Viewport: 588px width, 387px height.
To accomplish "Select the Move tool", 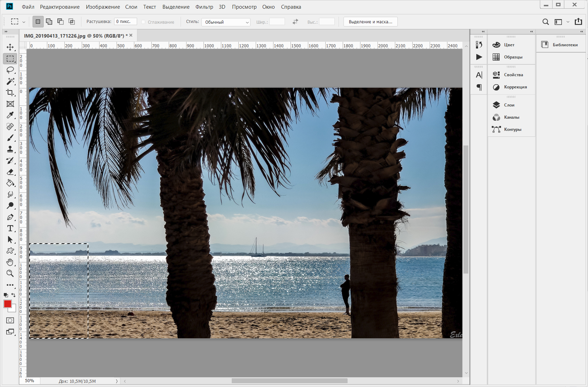I will tap(10, 47).
